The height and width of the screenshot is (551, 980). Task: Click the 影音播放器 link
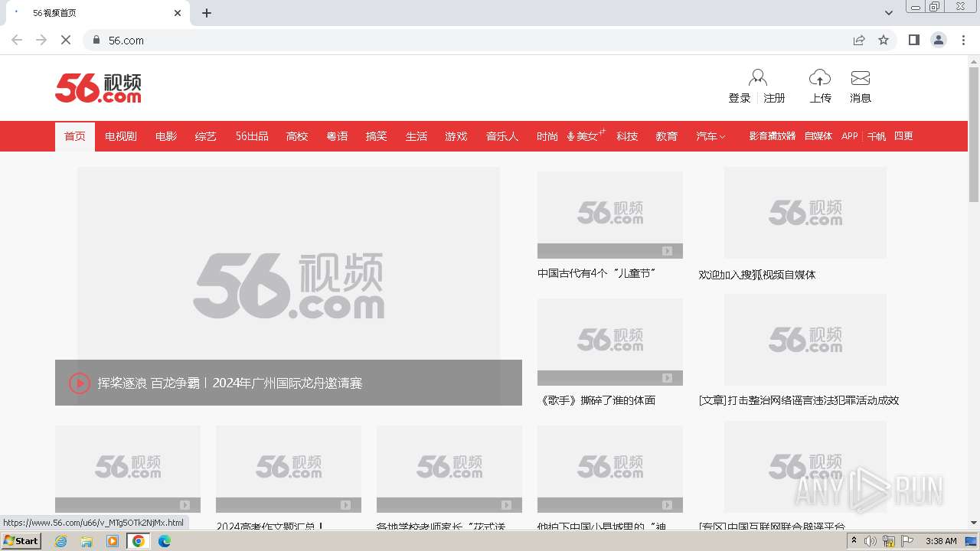[773, 136]
